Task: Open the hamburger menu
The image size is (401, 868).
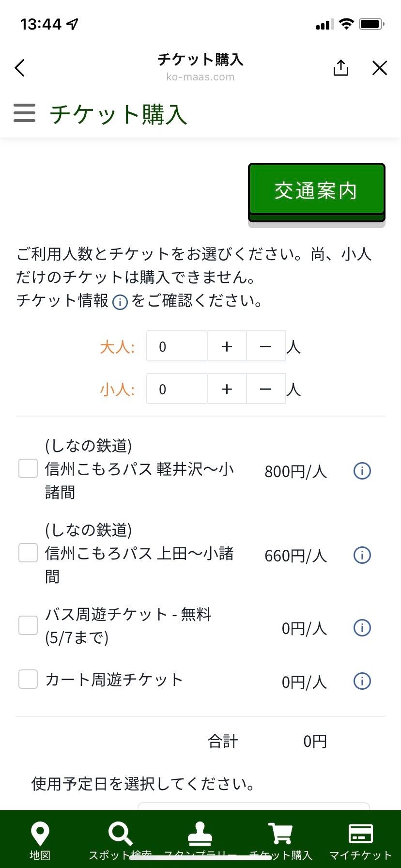Action: point(24,113)
